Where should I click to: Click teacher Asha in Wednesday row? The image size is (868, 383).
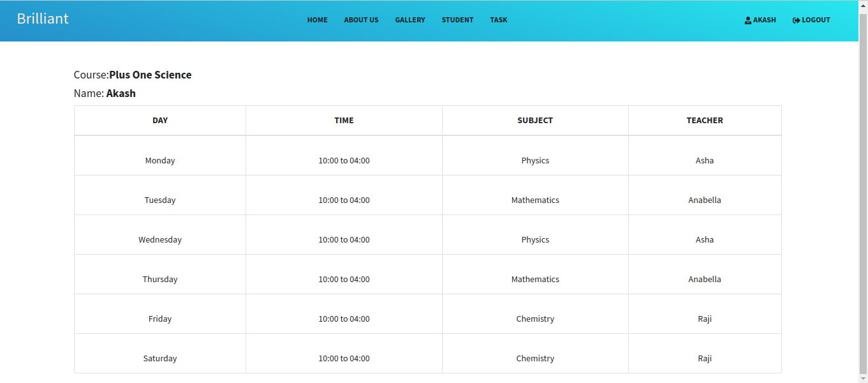(x=705, y=239)
